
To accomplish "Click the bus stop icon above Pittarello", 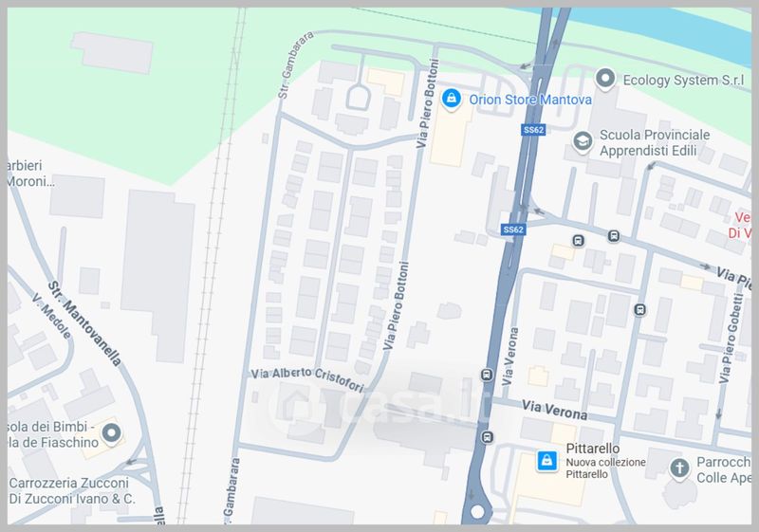I will pos(488,438).
